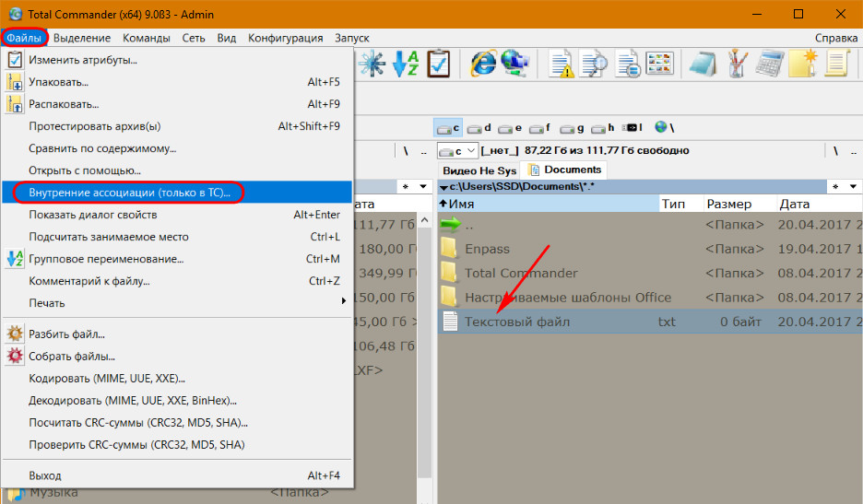This screenshot has height=504, width=863.
Task: Open the Конфигурация menu
Action: click(x=285, y=38)
